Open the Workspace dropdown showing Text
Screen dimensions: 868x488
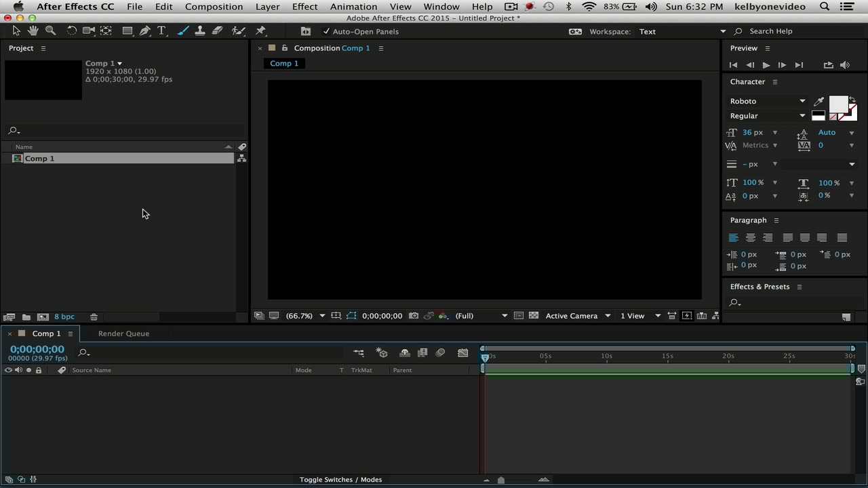point(682,31)
